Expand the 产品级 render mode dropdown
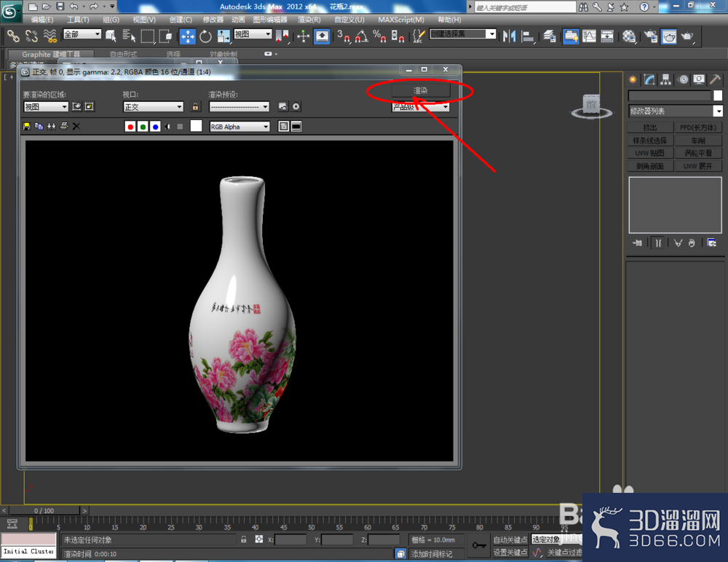The image size is (728, 562). pyautogui.click(x=421, y=107)
